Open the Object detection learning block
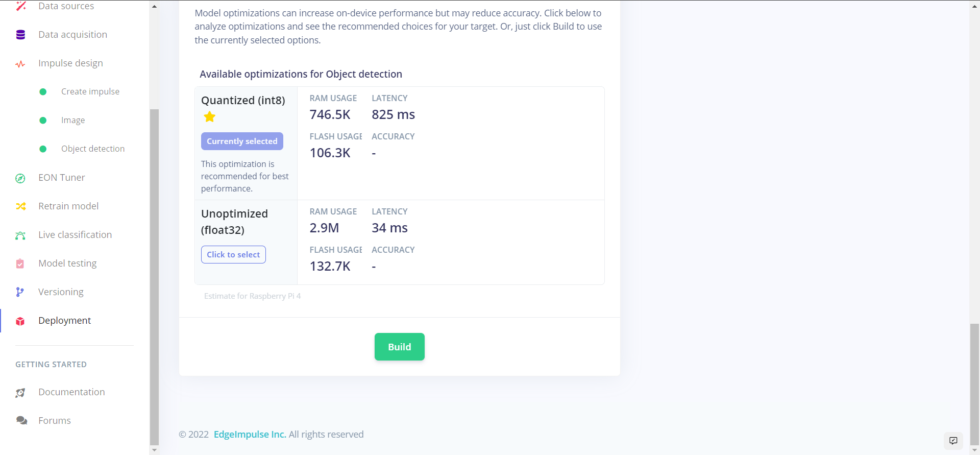The height and width of the screenshot is (455, 980). [x=93, y=149]
